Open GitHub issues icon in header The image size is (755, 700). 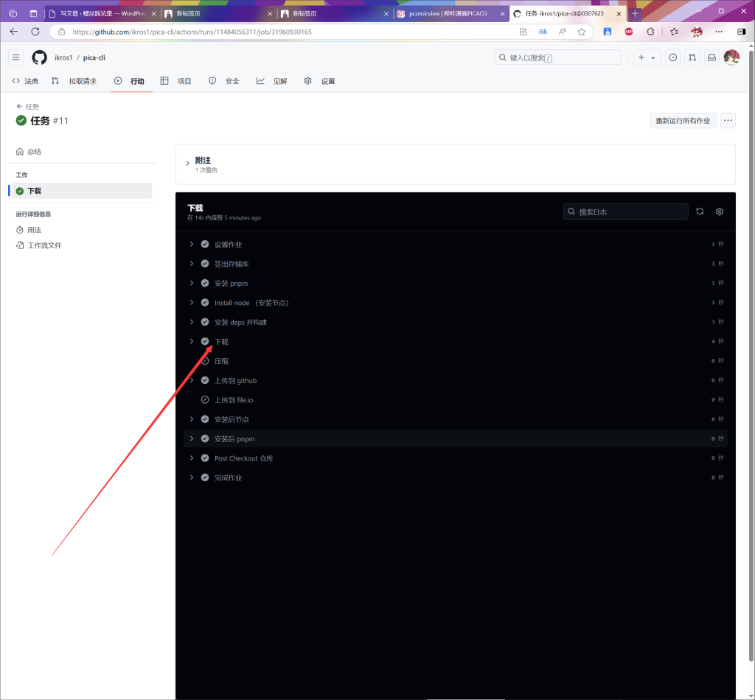(x=672, y=57)
